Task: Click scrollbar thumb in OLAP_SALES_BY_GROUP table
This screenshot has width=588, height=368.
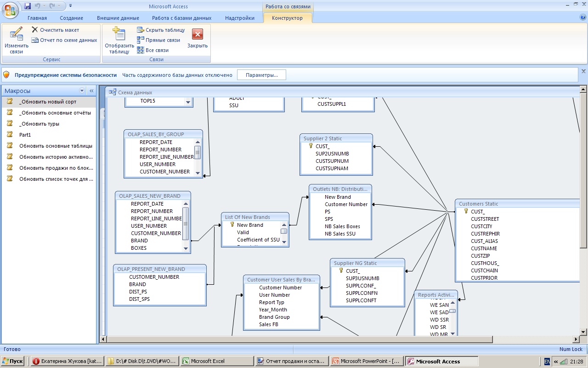Action: (198, 152)
